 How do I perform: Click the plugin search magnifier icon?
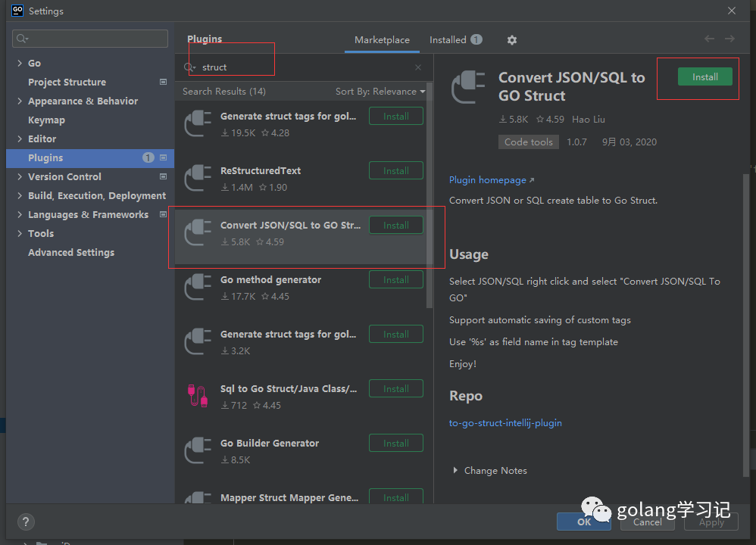(x=189, y=67)
